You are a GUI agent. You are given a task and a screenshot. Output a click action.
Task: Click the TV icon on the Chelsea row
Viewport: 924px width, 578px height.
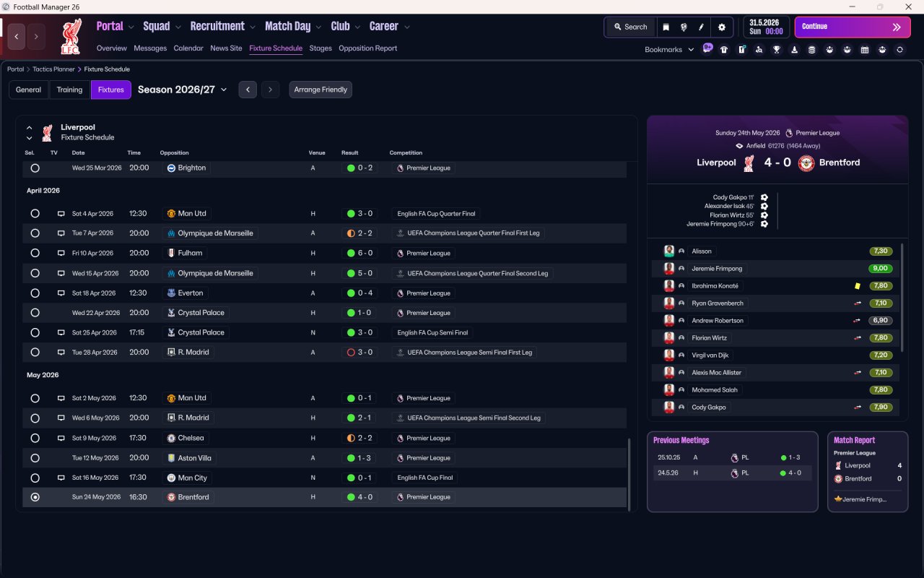click(x=61, y=438)
